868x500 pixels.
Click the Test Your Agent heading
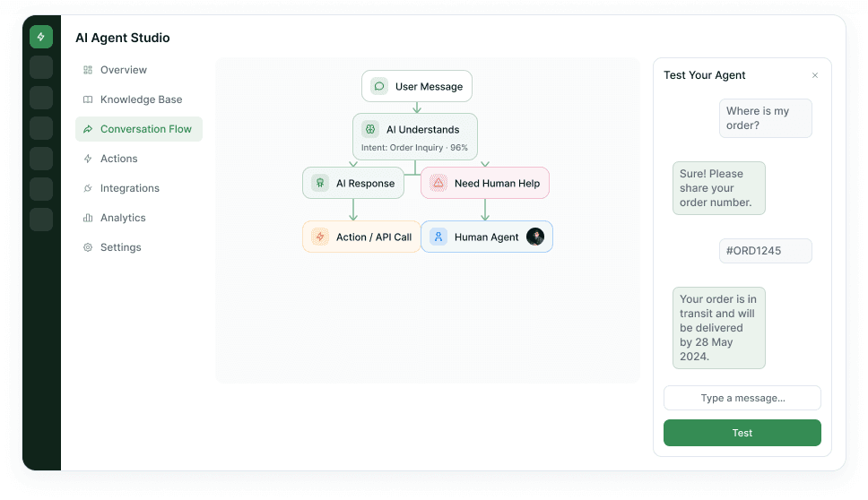[x=705, y=75]
